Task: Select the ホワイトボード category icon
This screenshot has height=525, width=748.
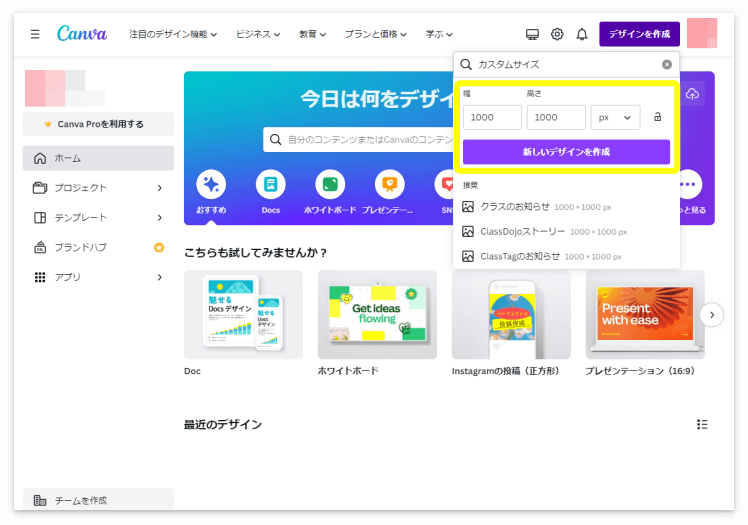Action: 330,184
